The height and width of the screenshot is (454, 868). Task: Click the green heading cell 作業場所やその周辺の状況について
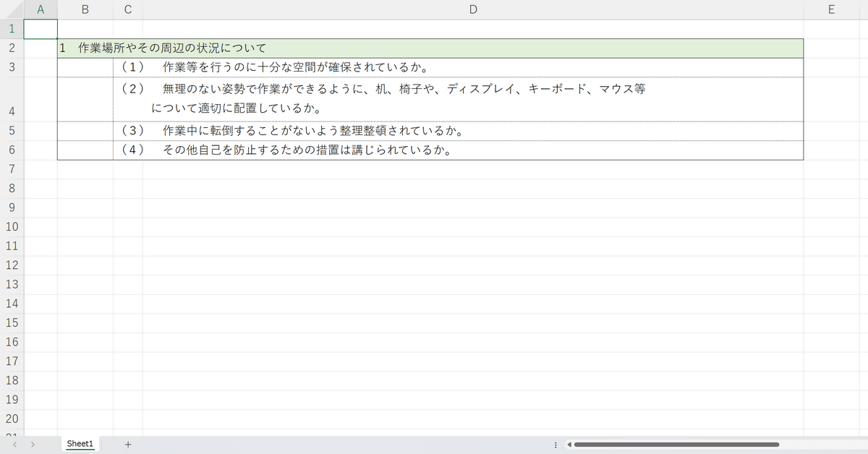[x=430, y=48]
